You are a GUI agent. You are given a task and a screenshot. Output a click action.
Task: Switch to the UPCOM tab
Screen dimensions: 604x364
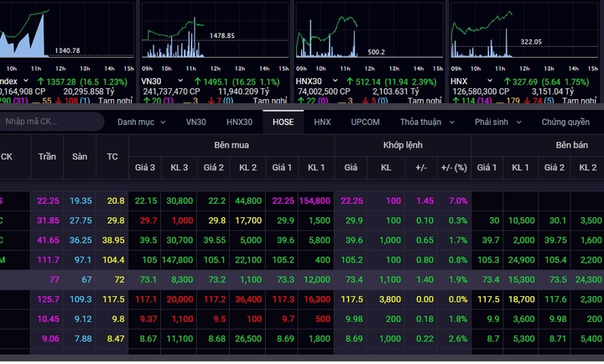click(365, 122)
